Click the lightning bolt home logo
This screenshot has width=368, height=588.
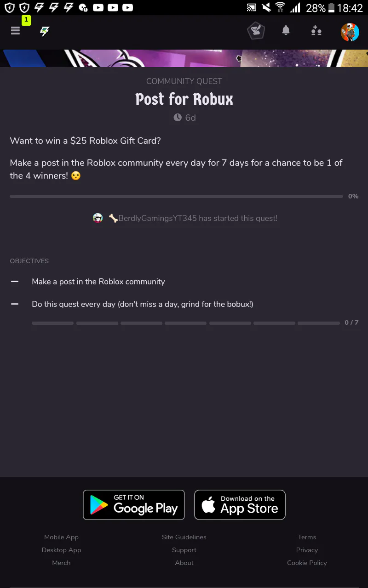coord(45,31)
